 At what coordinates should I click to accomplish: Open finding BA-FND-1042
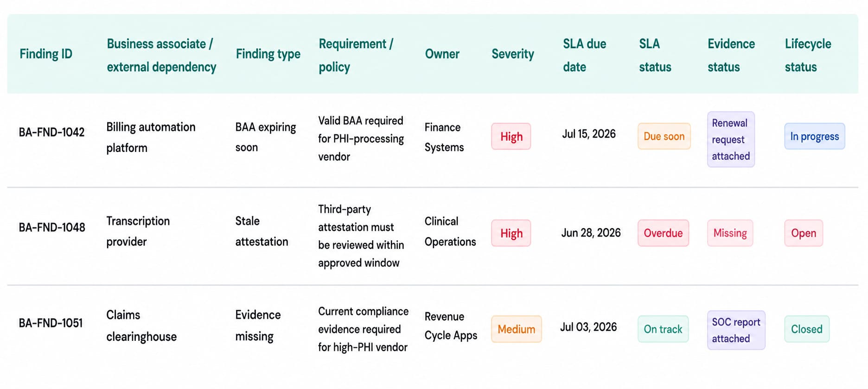tap(51, 132)
